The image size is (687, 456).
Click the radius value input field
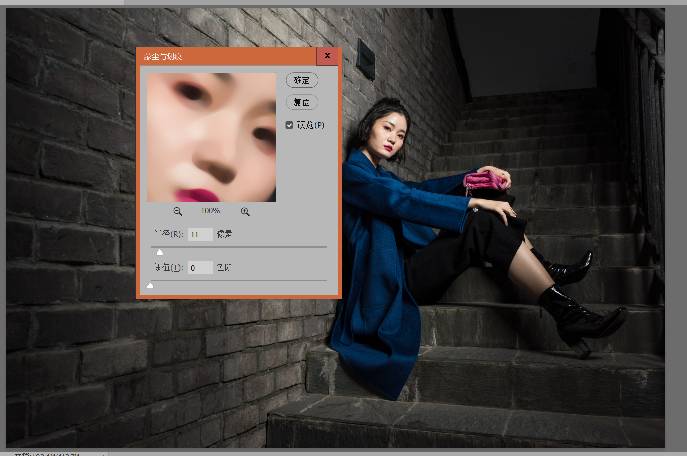pos(200,234)
